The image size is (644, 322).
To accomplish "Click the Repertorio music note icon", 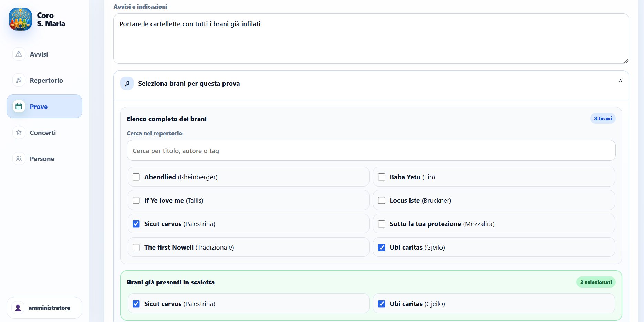I will 19,80.
